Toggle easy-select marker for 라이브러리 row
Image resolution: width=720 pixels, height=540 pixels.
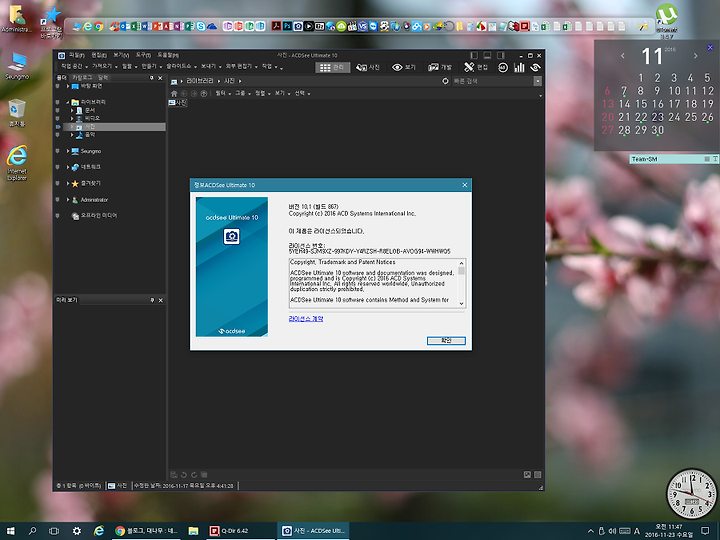click(57, 102)
